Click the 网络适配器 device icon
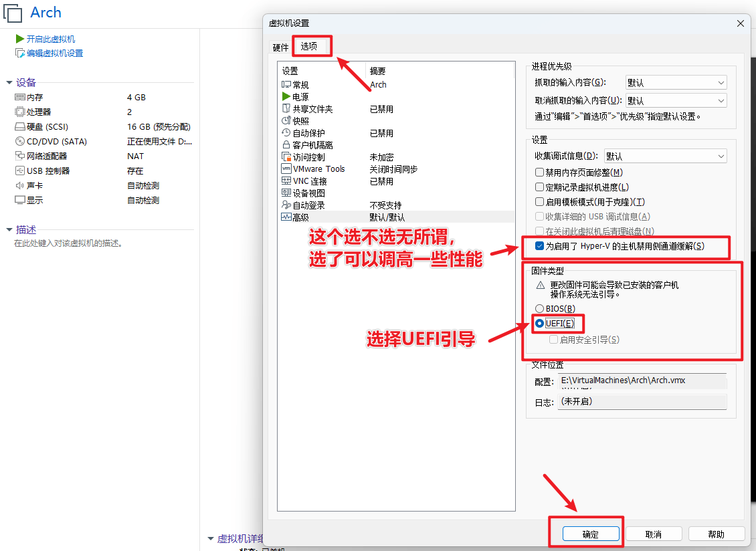Image resolution: width=756 pixels, height=551 pixels. tap(19, 156)
